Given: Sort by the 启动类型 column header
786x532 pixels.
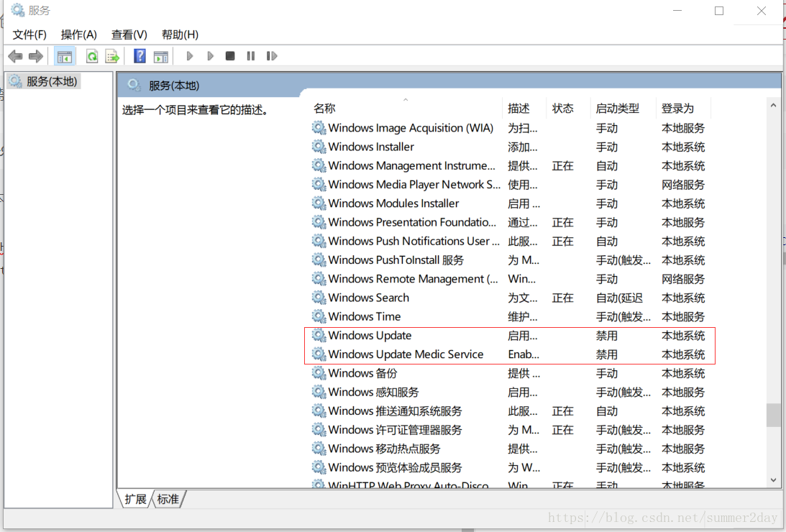Looking at the screenshot, I should pyautogui.click(x=623, y=109).
